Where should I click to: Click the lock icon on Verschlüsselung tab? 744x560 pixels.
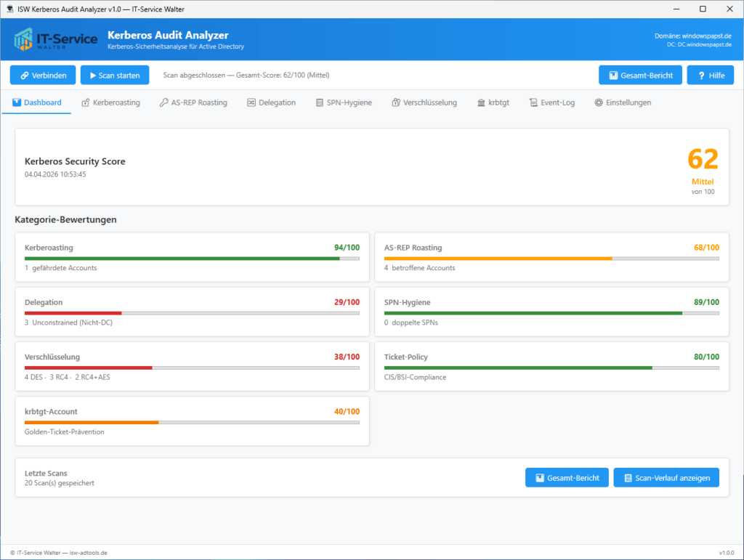point(395,102)
